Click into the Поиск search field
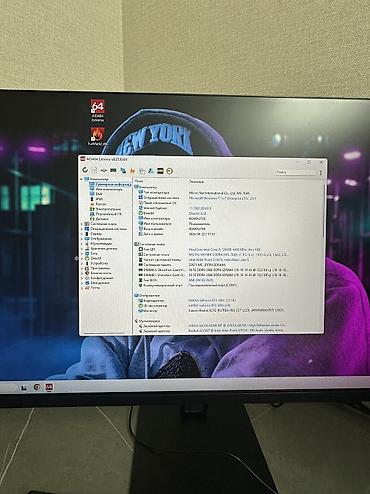Image resolution: width=370 pixels, height=494 pixels. [x=295, y=172]
